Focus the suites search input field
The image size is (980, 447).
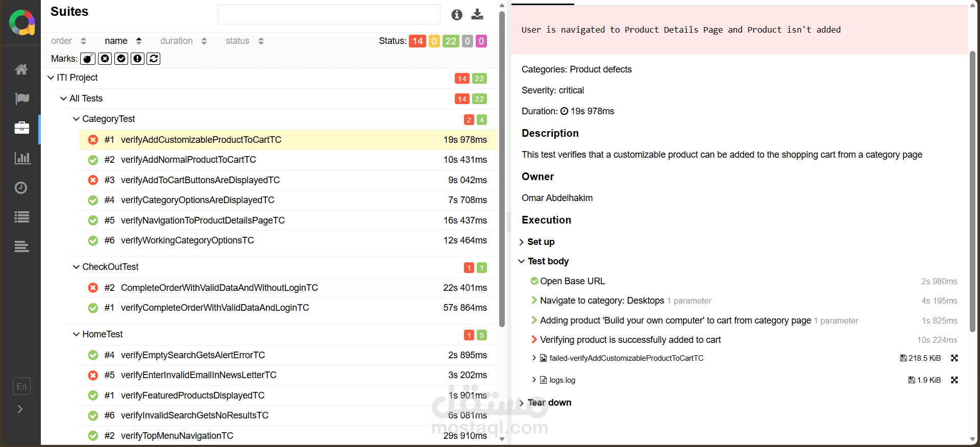pos(329,14)
